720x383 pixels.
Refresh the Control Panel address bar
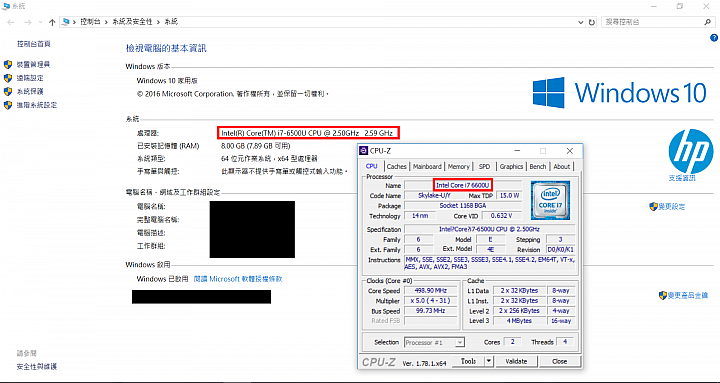592,22
